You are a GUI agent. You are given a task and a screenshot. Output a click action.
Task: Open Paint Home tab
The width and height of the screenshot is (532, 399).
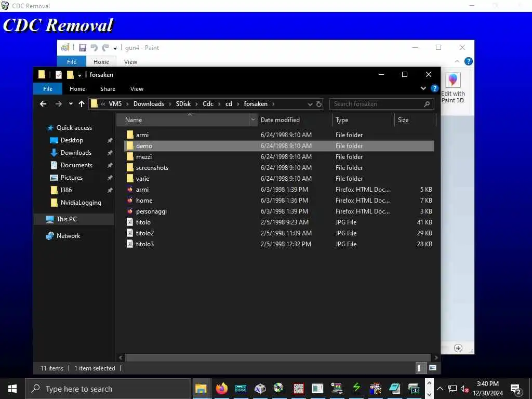(101, 62)
